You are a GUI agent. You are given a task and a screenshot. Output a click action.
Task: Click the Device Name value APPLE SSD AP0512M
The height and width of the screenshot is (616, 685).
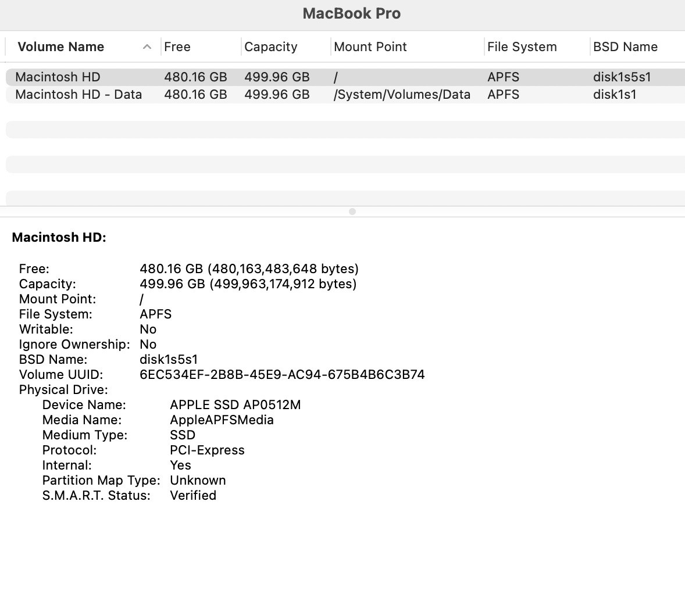pyautogui.click(x=235, y=405)
